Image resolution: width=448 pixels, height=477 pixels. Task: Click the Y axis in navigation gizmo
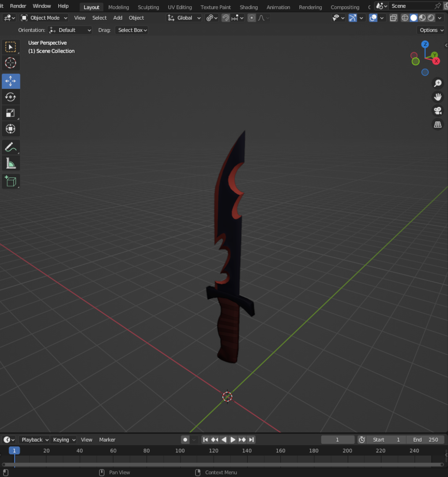pyautogui.click(x=434, y=55)
